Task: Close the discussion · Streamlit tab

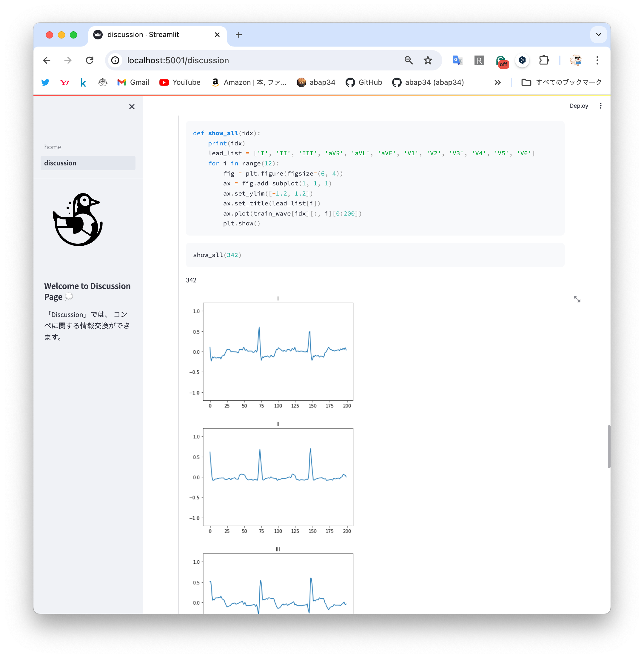Action: point(217,35)
